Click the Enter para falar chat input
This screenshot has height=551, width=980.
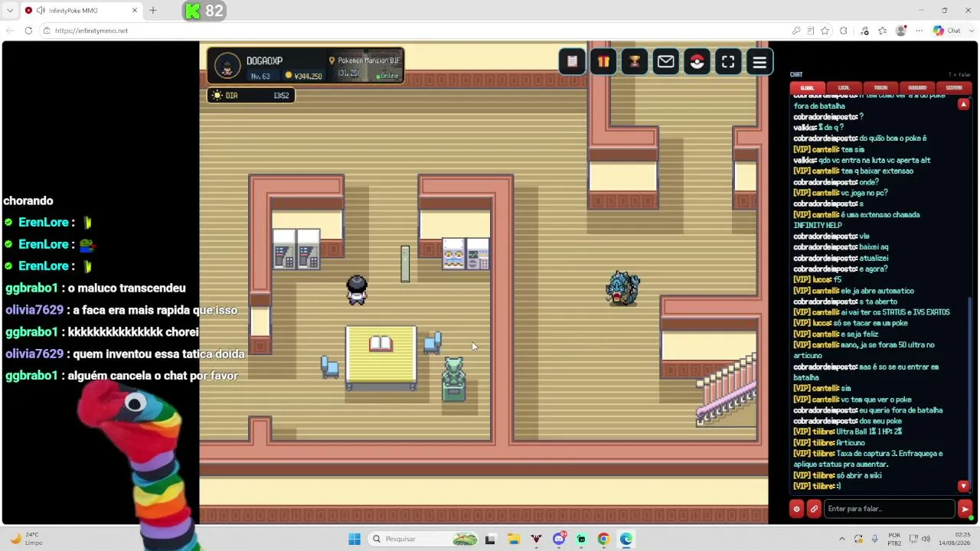click(889, 509)
